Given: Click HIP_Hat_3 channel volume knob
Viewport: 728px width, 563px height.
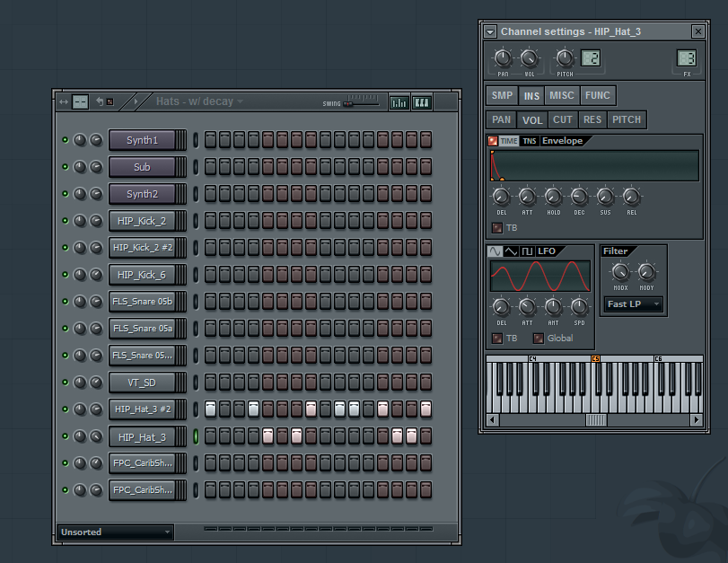Looking at the screenshot, I should pos(96,436).
